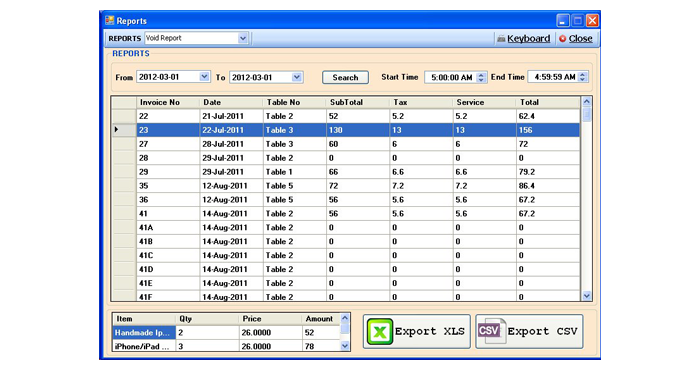
Task: Click the Total value 86.4
Action: (x=527, y=185)
